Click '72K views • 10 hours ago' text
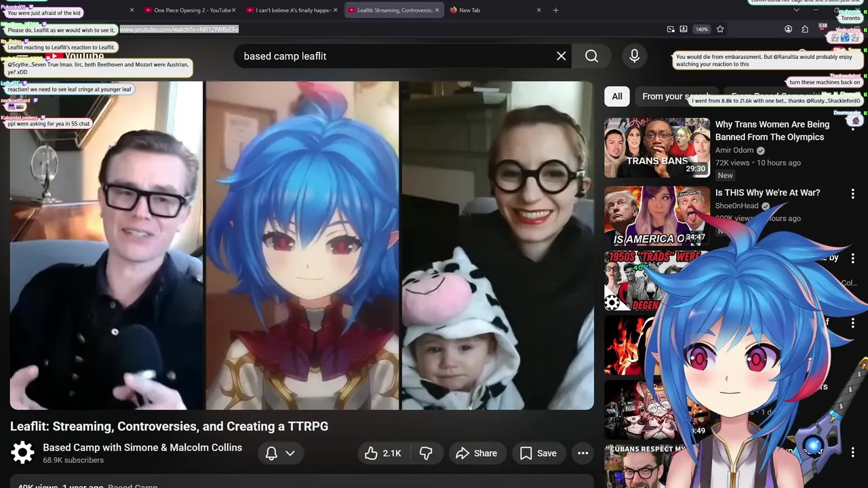Viewport: 868px width, 488px height. coord(758,163)
